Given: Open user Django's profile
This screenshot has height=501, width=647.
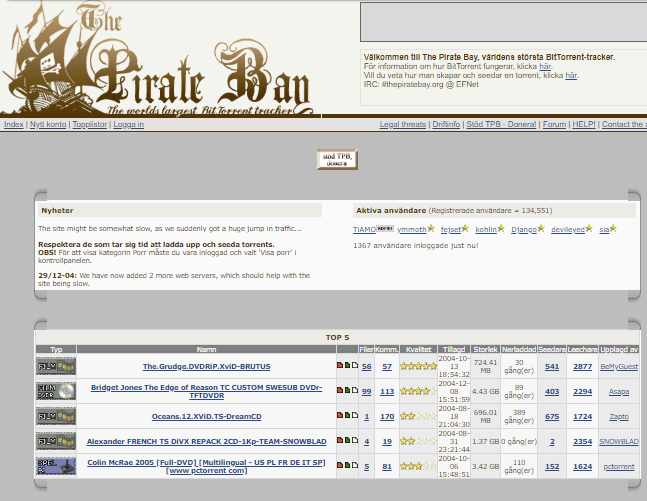Looking at the screenshot, I should (x=524, y=229).
